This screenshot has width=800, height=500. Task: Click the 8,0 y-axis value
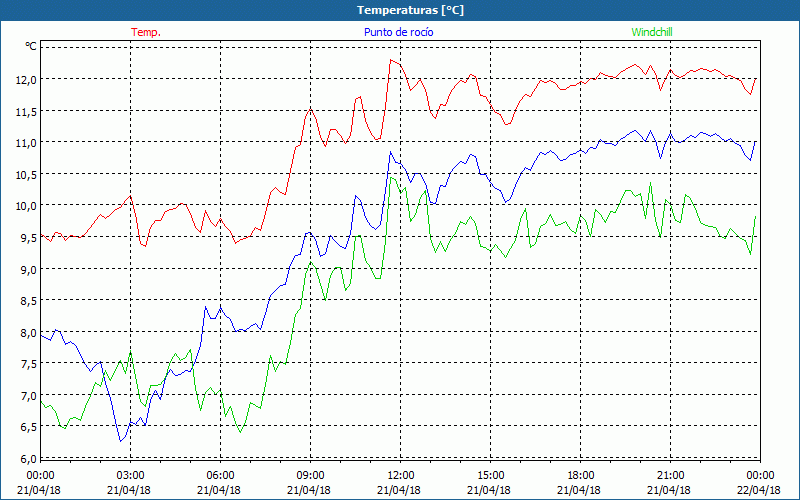coord(29,333)
